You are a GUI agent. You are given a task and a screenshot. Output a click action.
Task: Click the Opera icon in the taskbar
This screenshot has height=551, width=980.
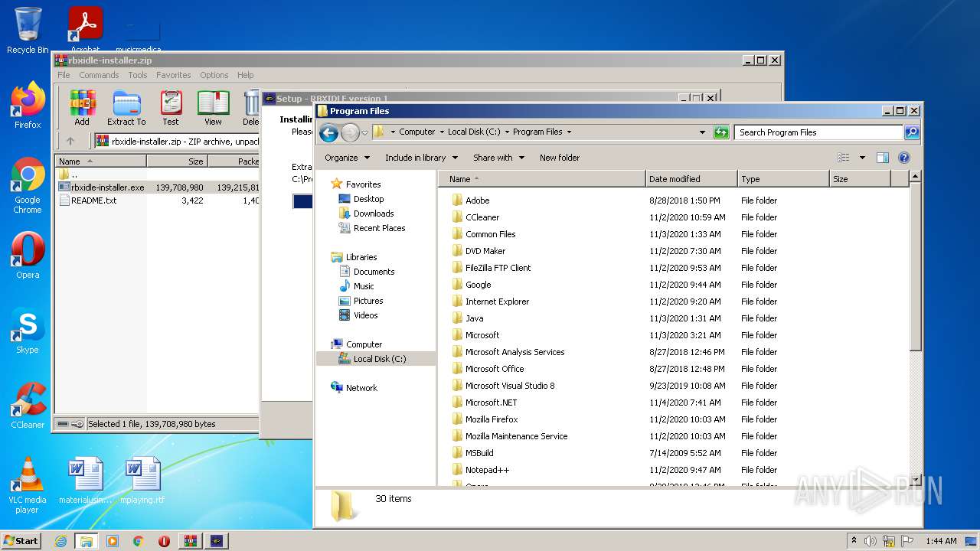pos(164,541)
